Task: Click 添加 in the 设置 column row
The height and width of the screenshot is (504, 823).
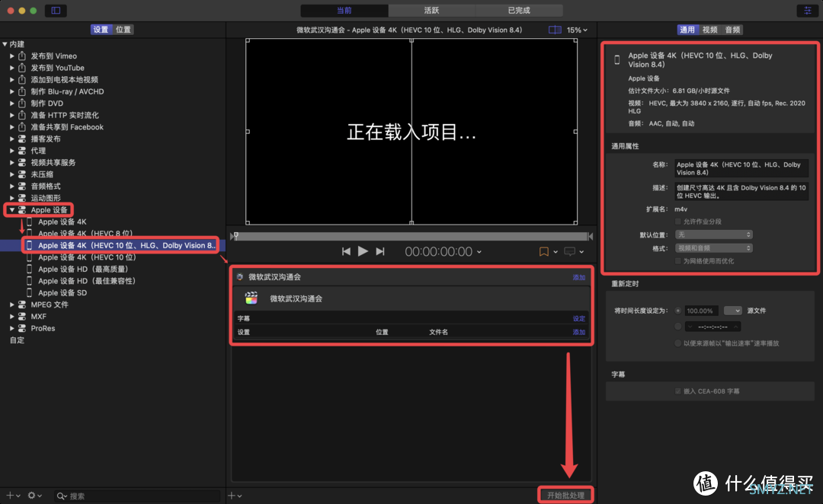Action: (x=579, y=332)
